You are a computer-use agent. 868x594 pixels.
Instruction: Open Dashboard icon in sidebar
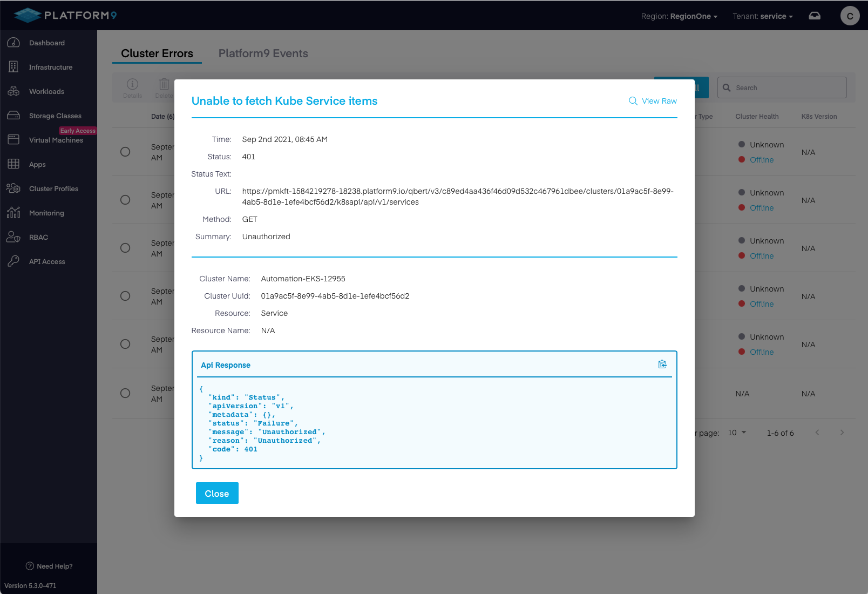(13, 43)
